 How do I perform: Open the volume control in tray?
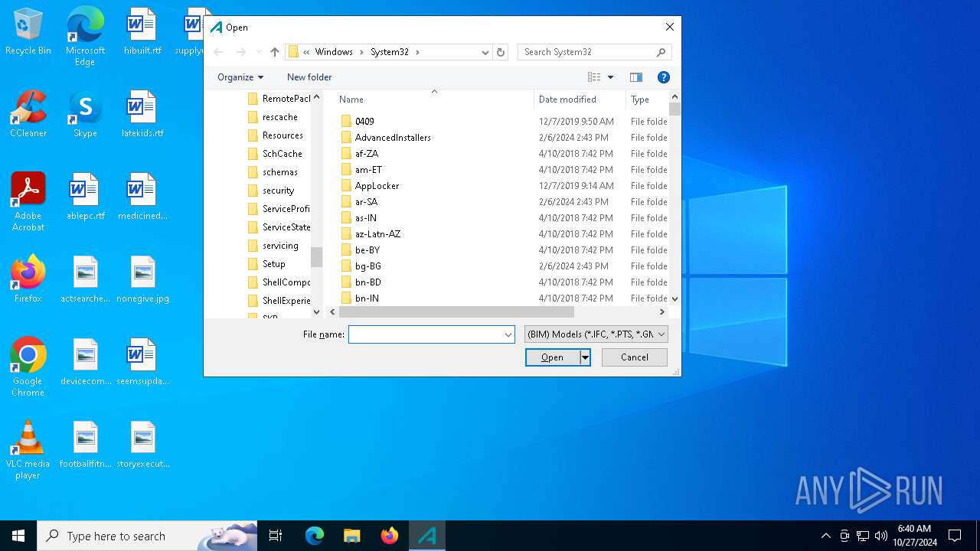coord(880,536)
